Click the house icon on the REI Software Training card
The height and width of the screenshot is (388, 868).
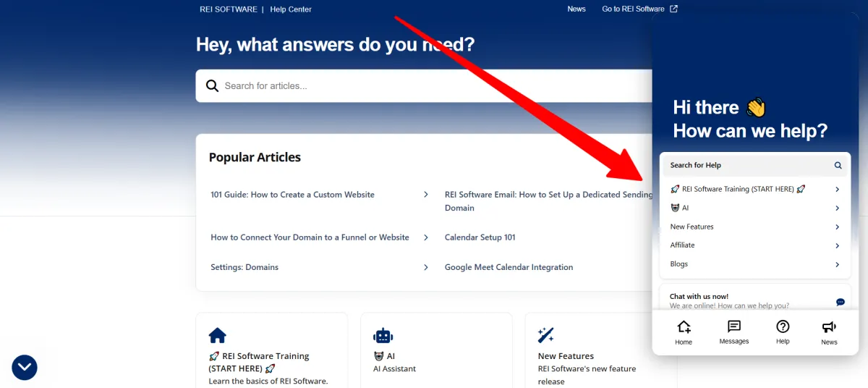pos(218,335)
